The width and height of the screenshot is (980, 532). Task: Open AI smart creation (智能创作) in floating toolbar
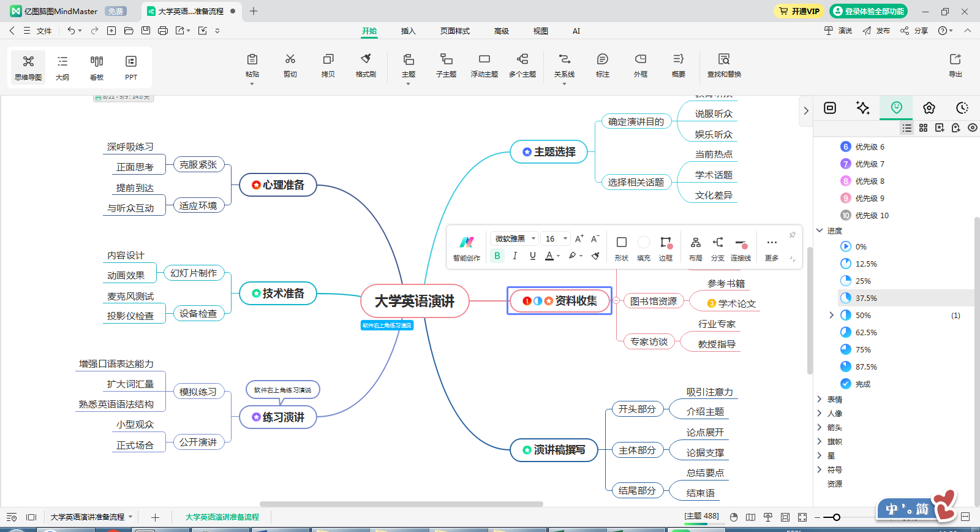point(467,248)
